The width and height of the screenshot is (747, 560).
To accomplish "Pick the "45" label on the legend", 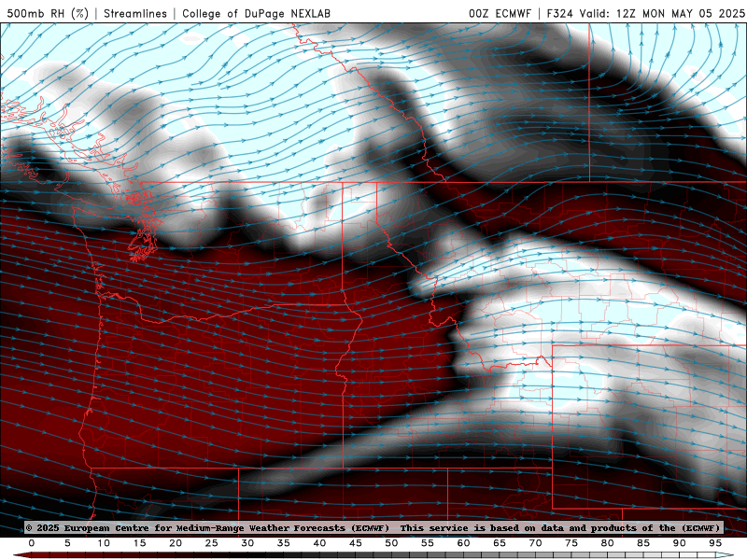I will click(x=356, y=543).
